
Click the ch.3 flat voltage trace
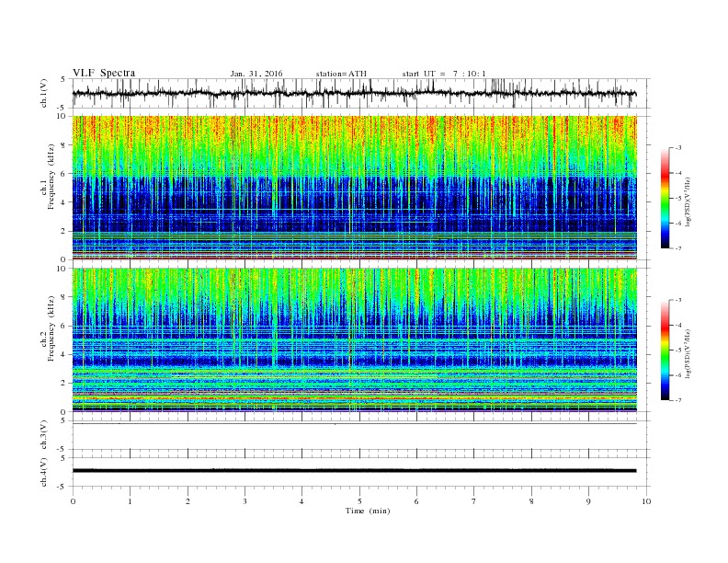pyautogui.click(x=355, y=424)
